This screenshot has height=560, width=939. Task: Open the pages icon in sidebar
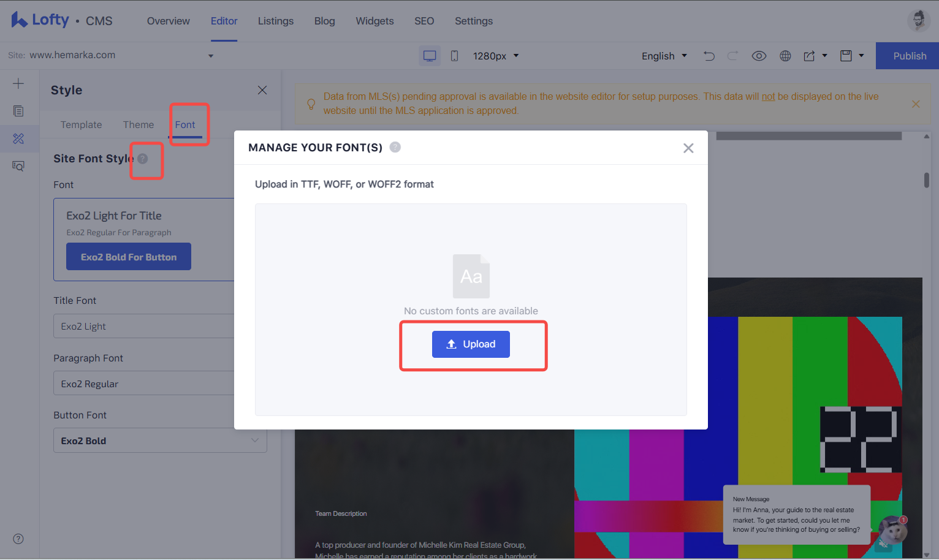point(18,111)
